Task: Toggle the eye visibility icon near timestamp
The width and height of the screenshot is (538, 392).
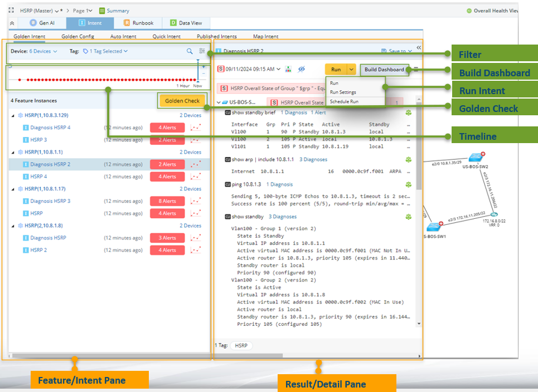Action: coord(302,70)
